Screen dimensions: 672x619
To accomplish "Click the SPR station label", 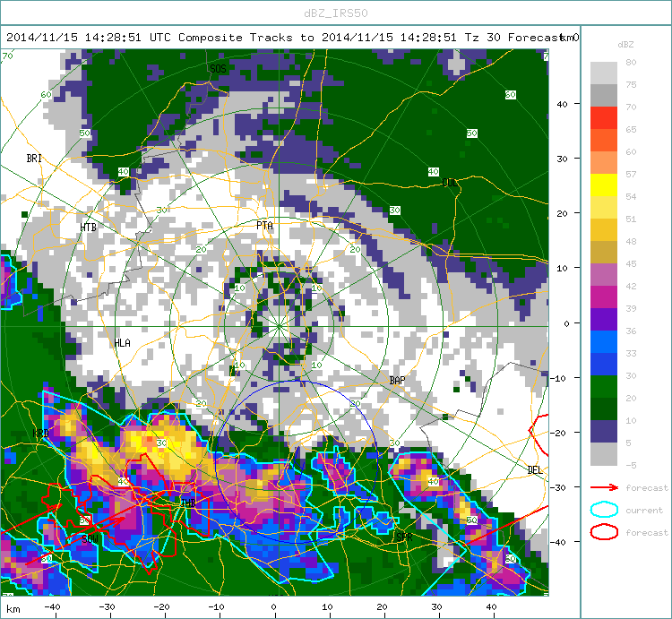I will [405, 537].
